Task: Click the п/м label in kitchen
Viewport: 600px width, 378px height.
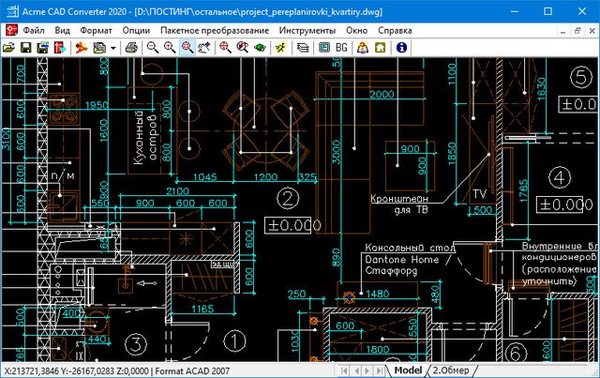Action: click(x=63, y=176)
